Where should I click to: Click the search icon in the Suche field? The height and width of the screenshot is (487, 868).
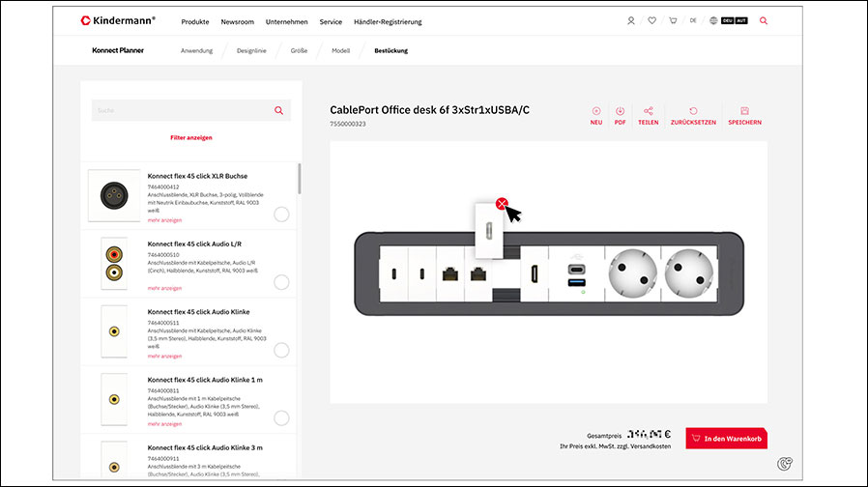[x=279, y=111]
